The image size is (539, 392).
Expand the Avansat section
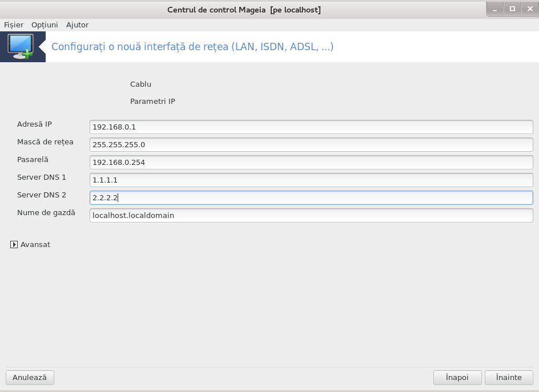pyautogui.click(x=14, y=245)
